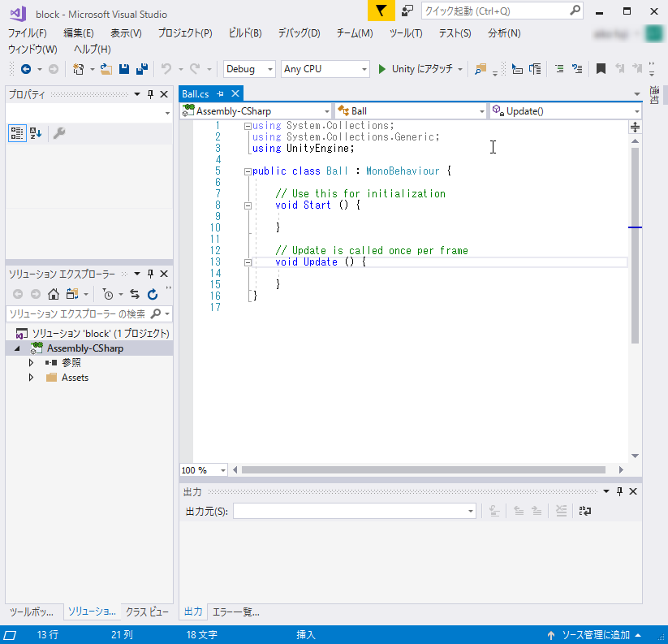The width and height of the screenshot is (668, 644).
Task: Click switch views icon in Solution Explorer
Action: click(x=72, y=294)
